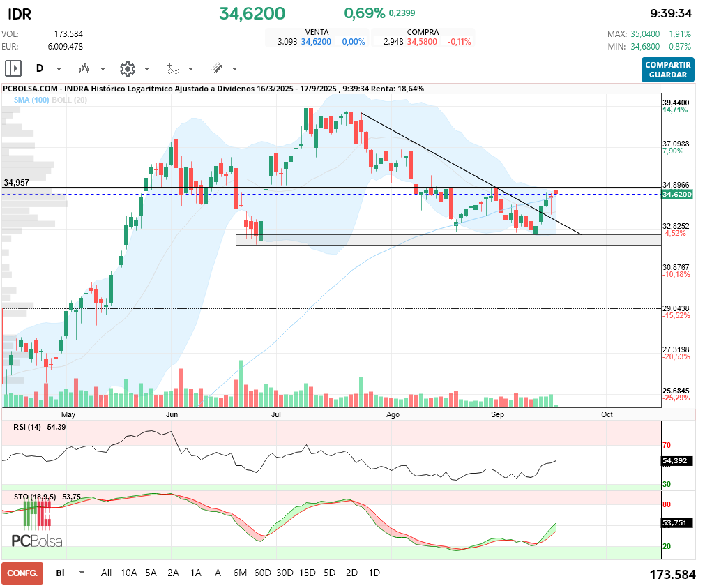Click the STO (18,9,5) indicator label
705x588 pixels.
click(x=35, y=497)
